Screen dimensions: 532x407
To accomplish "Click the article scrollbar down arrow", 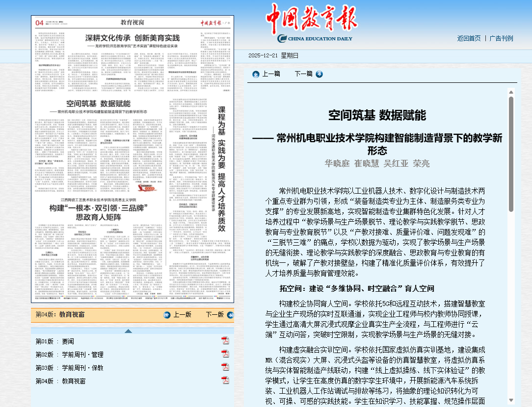I will pyautogui.click(x=511, y=400).
